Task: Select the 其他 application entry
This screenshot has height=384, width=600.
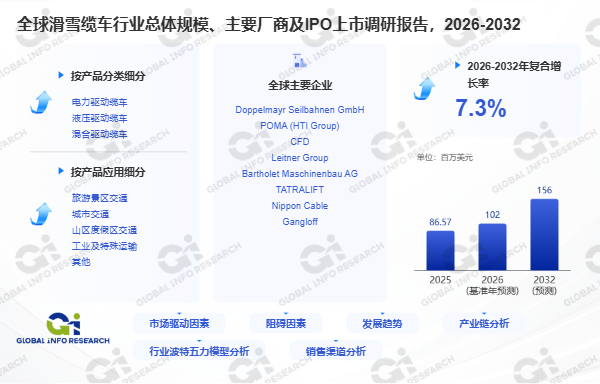Action: [81, 262]
